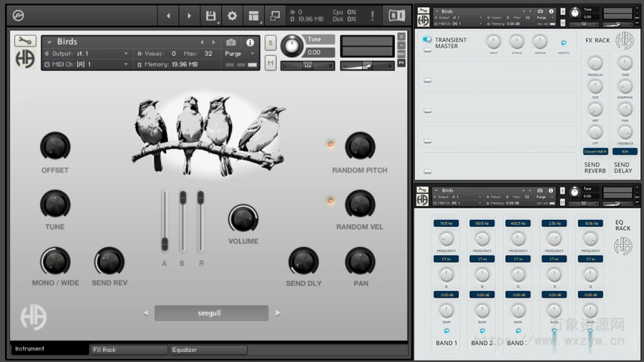Open instrument edit mode via the wrench icon
The width and height of the screenshot is (644, 362).
click(24, 42)
